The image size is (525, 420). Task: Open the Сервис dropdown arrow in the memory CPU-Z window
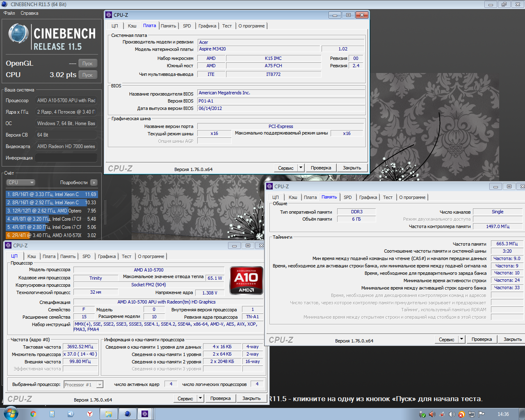pos(461,339)
